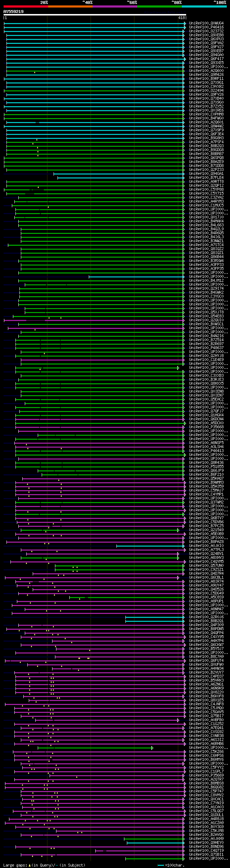
Task: Open hit UniRef100_Q08220
Action: click(x=206, y=692)
